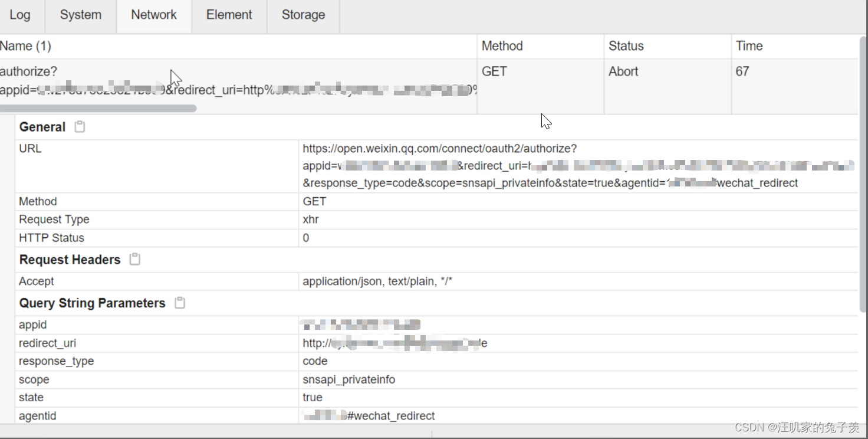Click the horizontal scrollbar under request name

(x=98, y=109)
